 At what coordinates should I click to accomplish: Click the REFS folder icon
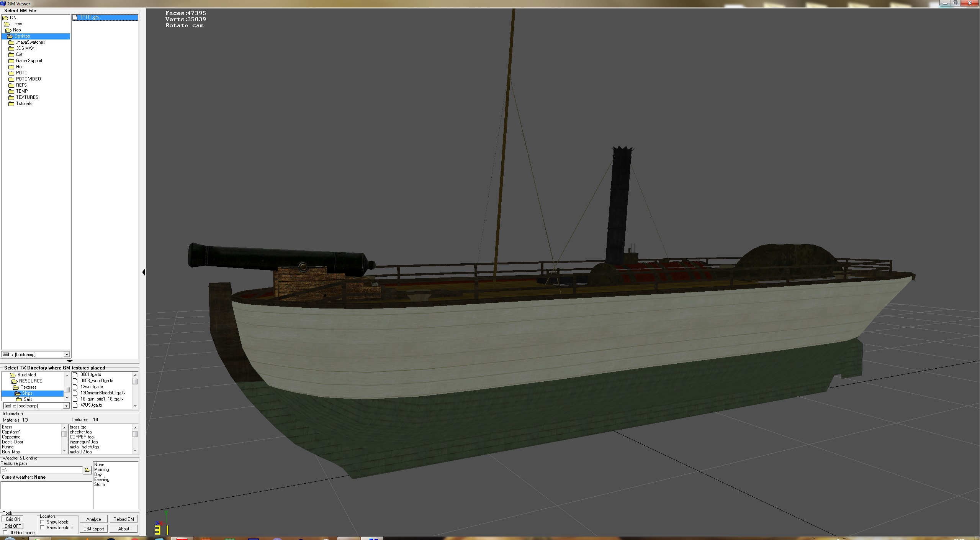coord(11,85)
